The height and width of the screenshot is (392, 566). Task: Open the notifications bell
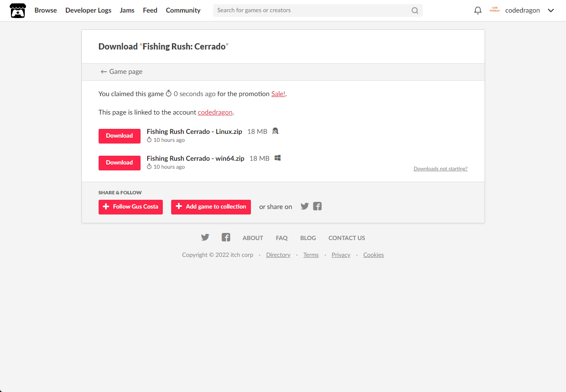(477, 10)
